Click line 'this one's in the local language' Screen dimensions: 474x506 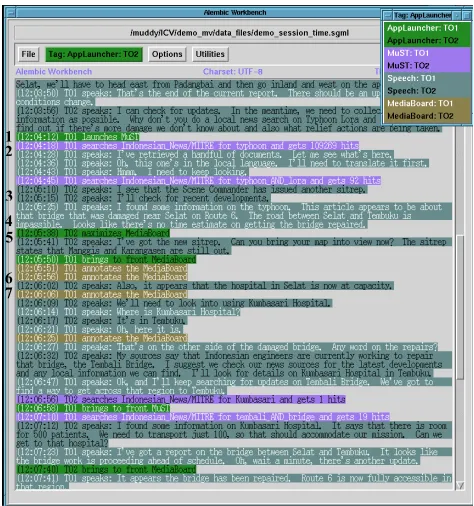point(223,163)
